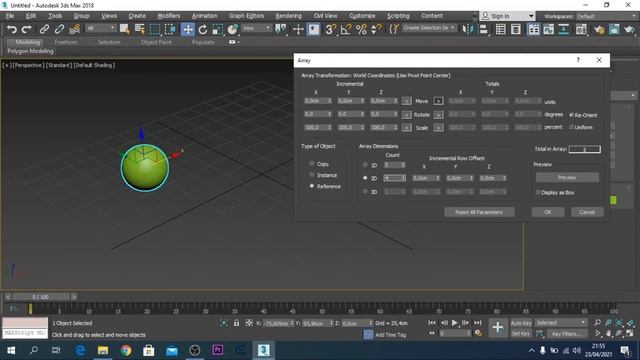Toggle the Re-Orient checkbox
Viewport: 640px width, 360px height.
[x=571, y=115]
